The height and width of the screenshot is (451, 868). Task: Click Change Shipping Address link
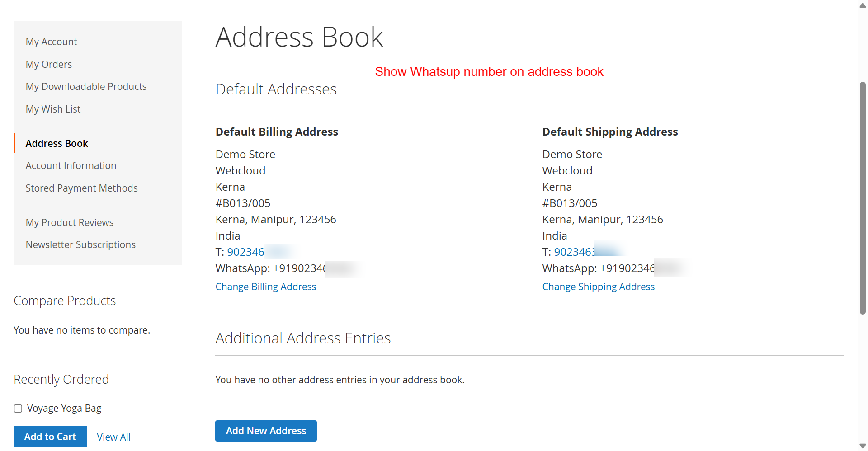(598, 287)
